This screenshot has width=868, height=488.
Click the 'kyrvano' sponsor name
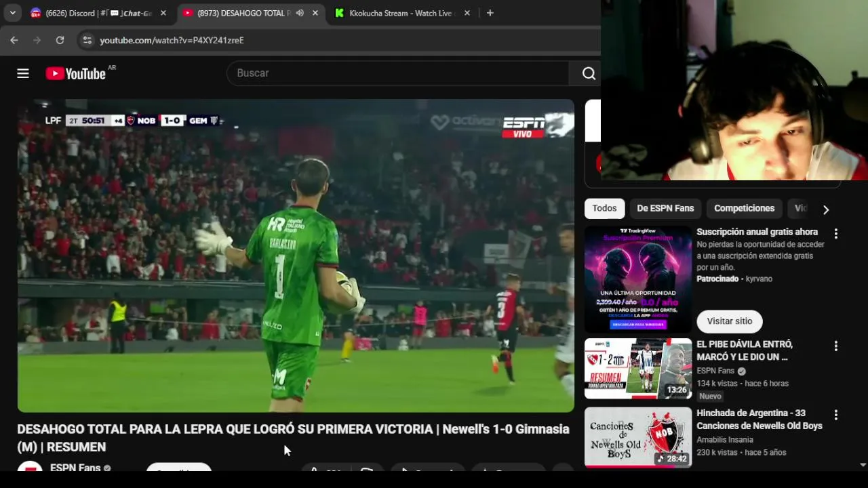759,279
